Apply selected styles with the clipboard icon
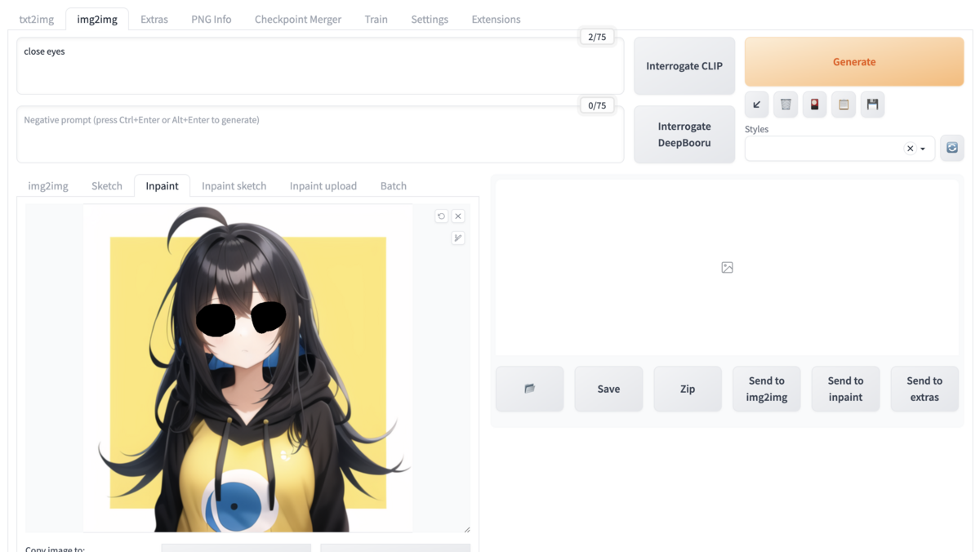The width and height of the screenshot is (980, 552). click(844, 104)
